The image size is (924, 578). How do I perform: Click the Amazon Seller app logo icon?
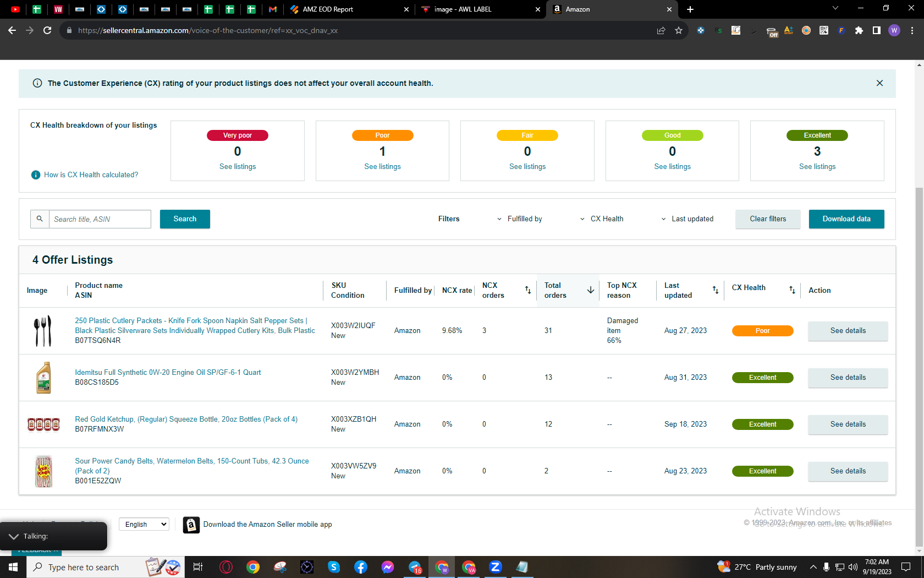pos(191,525)
